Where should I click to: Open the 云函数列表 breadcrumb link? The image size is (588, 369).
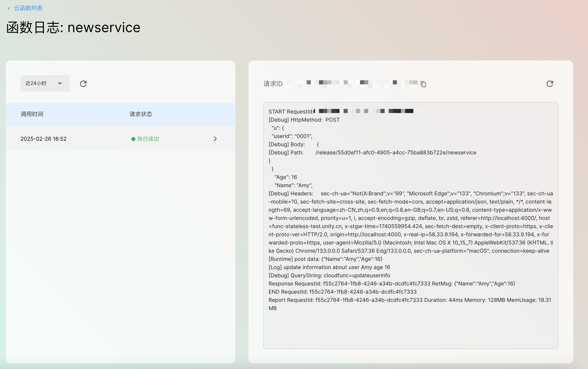(28, 8)
